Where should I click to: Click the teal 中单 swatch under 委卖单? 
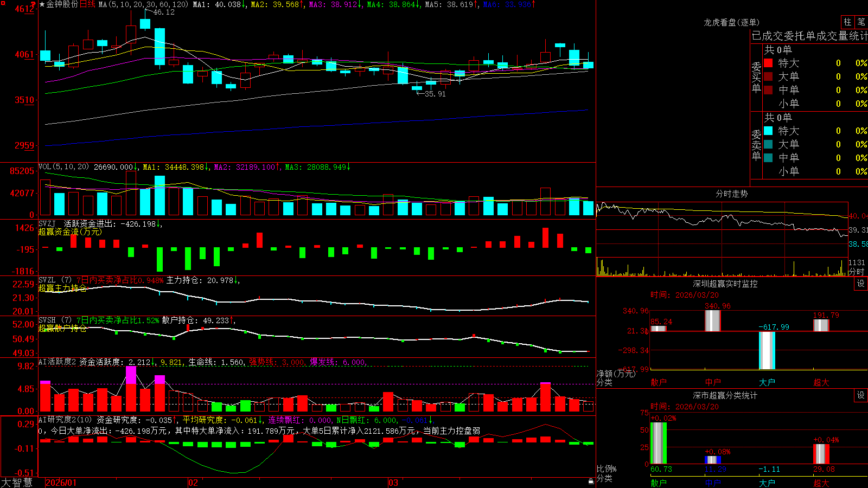pos(768,158)
